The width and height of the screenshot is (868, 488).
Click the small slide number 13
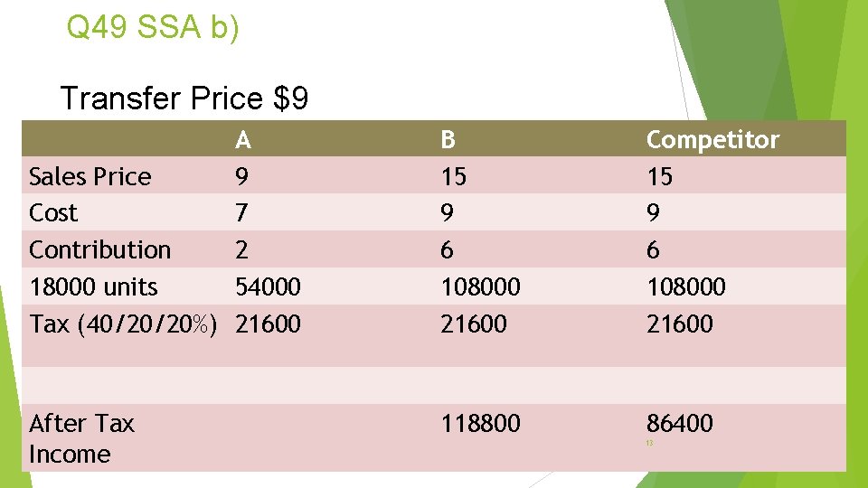coord(649,443)
